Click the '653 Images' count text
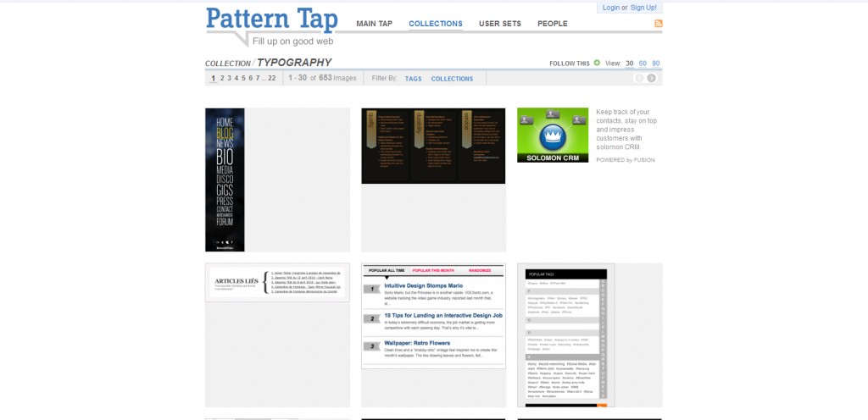The image size is (868, 420). click(337, 79)
